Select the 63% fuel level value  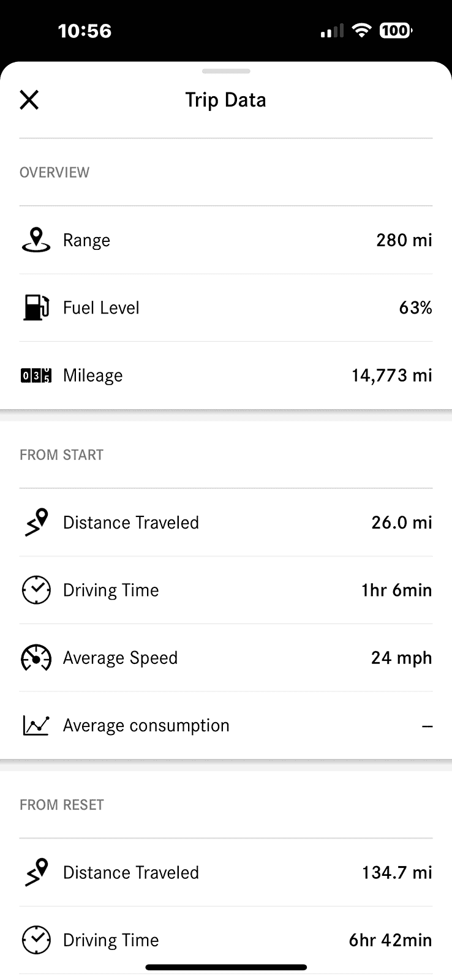415,307
